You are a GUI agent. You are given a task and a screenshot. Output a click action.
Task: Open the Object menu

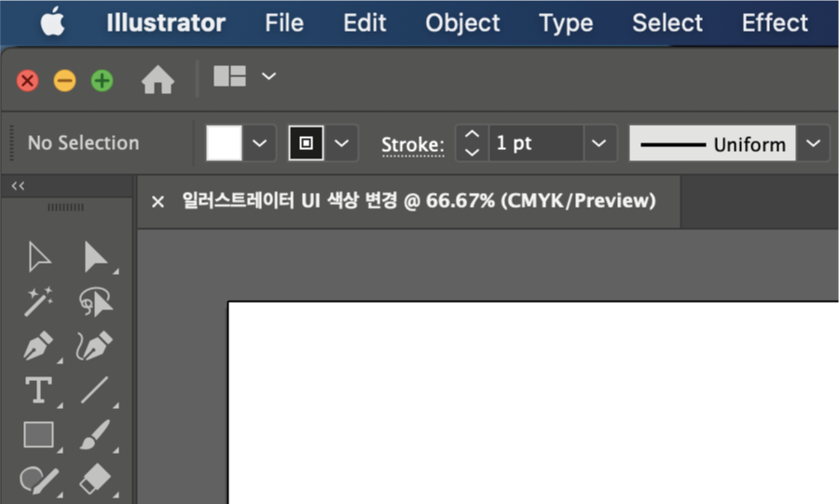[x=462, y=23]
